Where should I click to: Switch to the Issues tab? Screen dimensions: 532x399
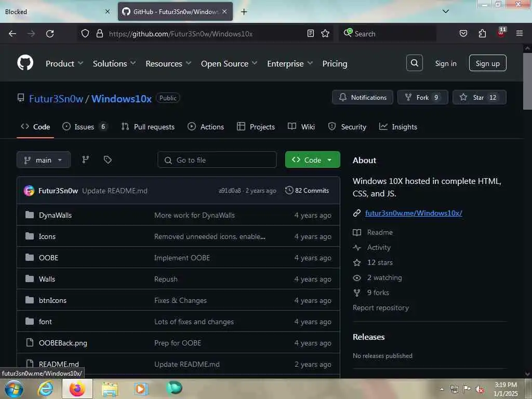(x=85, y=127)
